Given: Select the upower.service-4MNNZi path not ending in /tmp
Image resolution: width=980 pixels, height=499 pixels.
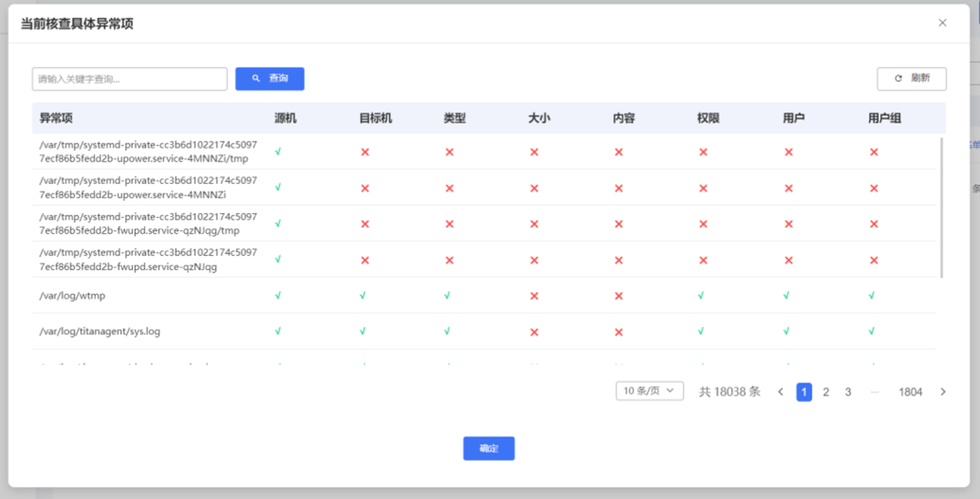Looking at the screenshot, I should (148, 187).
